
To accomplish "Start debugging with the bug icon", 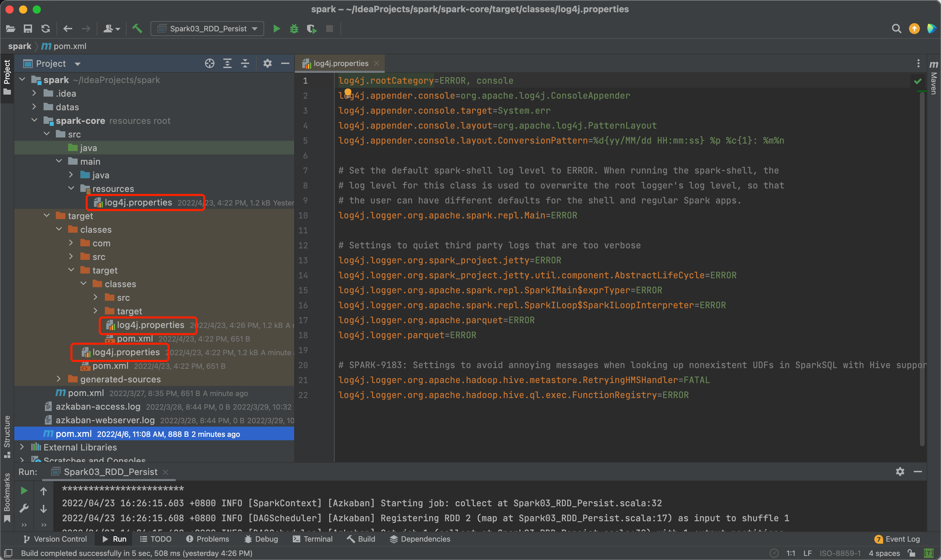I will (294, 29).
